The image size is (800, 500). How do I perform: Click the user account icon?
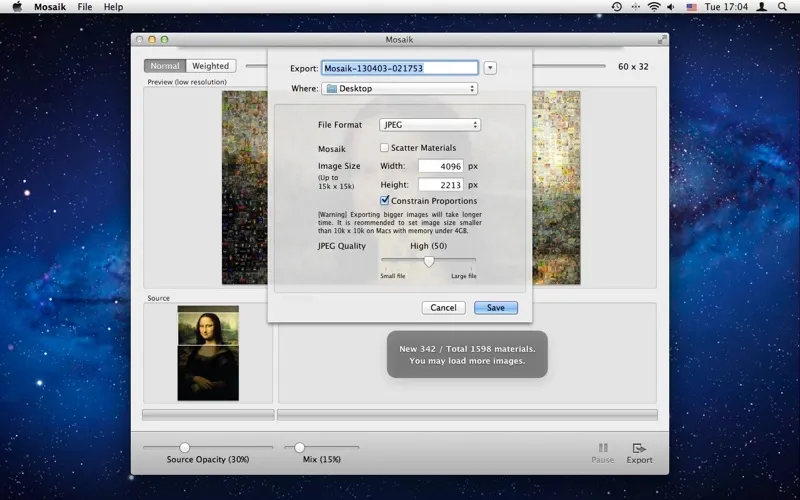[x=762, y=7]
